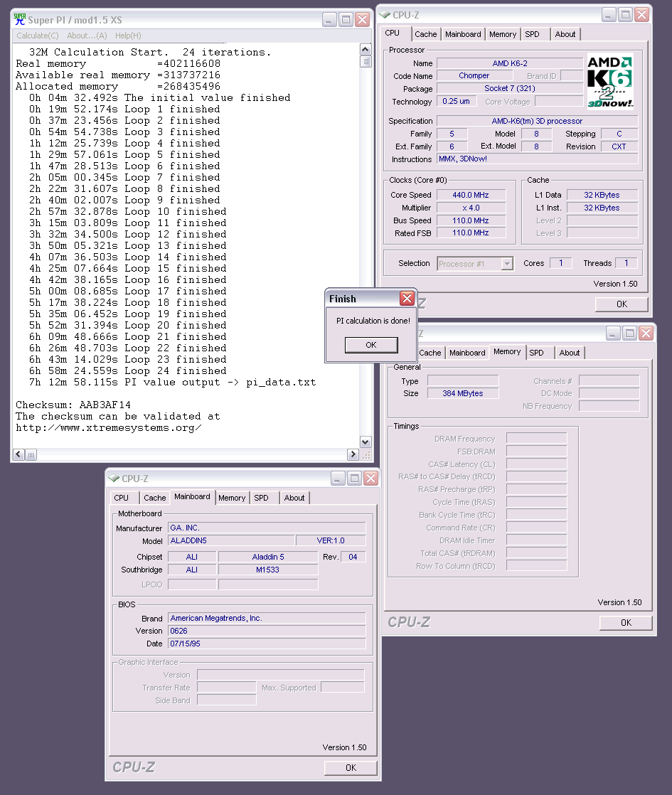Image resolution: width=672 pixels, height=795 pixels.
Task: Maximize the Super PI window
Action: (x=346, y=20)
